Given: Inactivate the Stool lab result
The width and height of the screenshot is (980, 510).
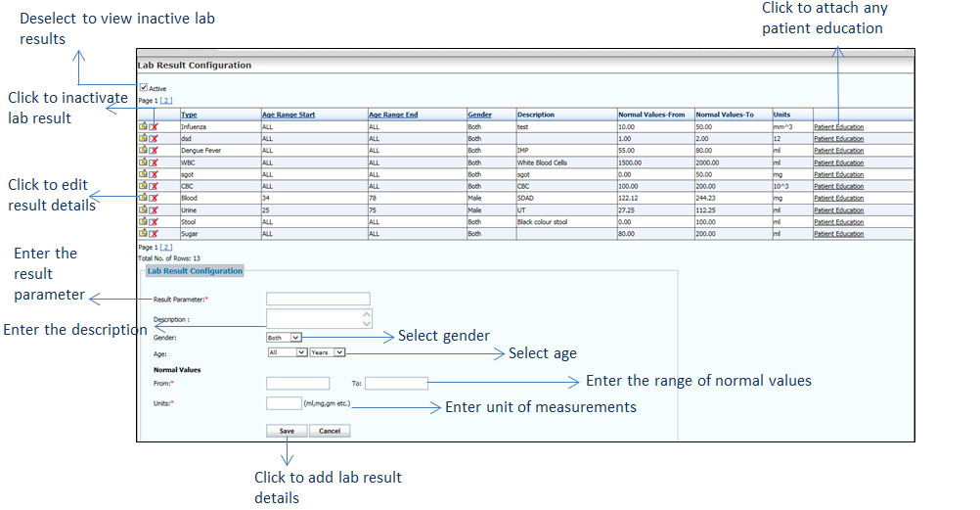Looking at the screenshot, I should click(x=154, y=222).
